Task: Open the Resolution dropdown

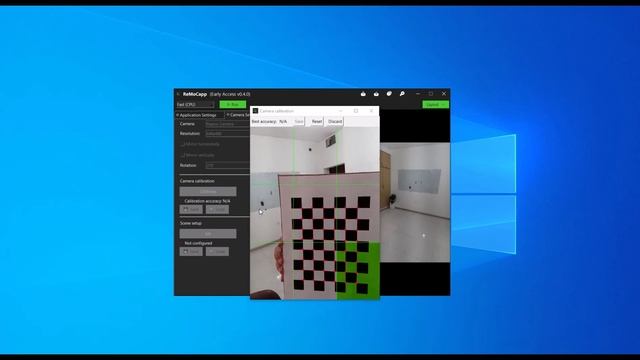Action: coord(227,133)
